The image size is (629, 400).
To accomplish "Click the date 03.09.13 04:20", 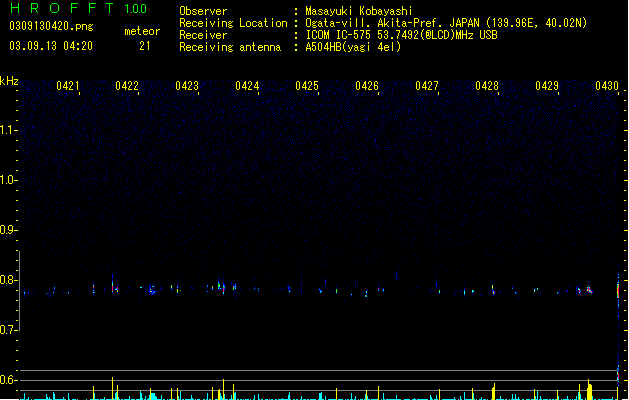I will [x=51, y=46].
